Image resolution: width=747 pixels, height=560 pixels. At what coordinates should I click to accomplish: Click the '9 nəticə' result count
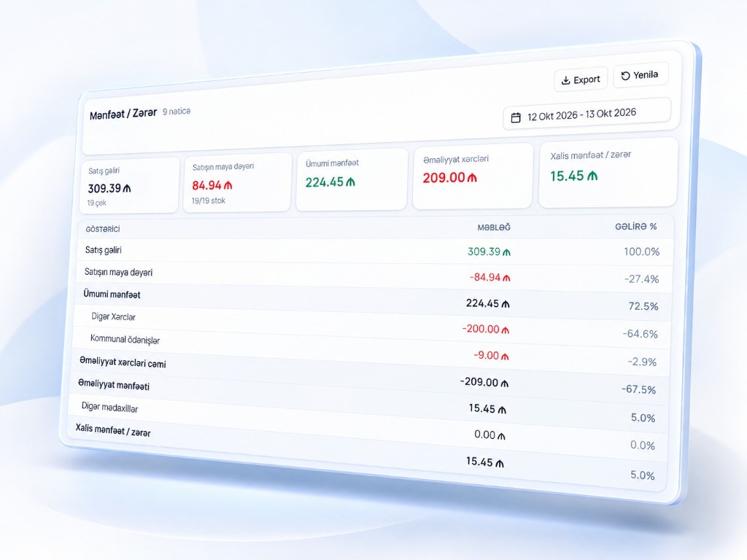tap(177, 112)
